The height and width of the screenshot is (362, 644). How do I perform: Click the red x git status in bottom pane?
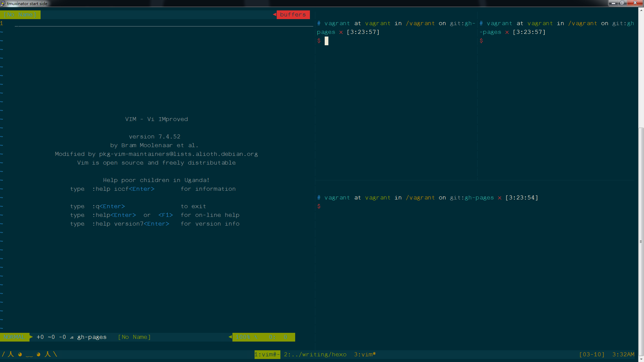(499, 198)
